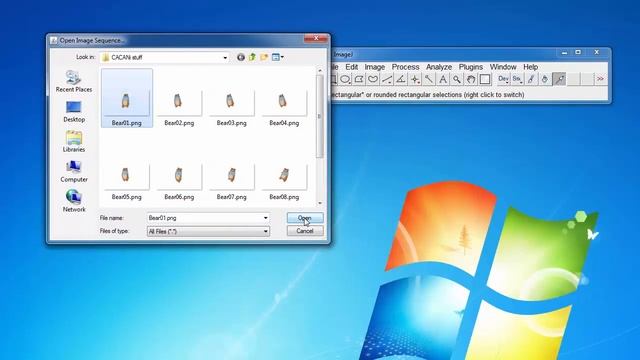Select the Oval selection tool in ImageJ

(345, 79)
